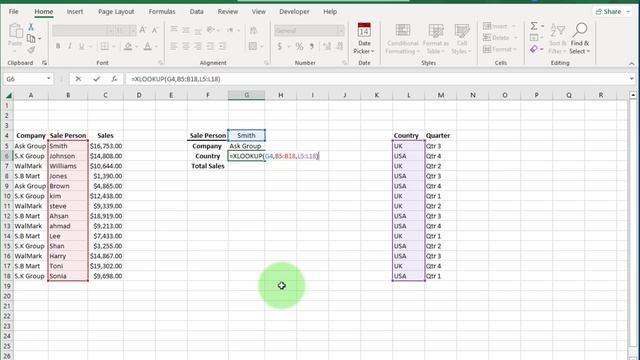
Task: Confirm formula with checkmark Enter button
Action: point(96,79)
